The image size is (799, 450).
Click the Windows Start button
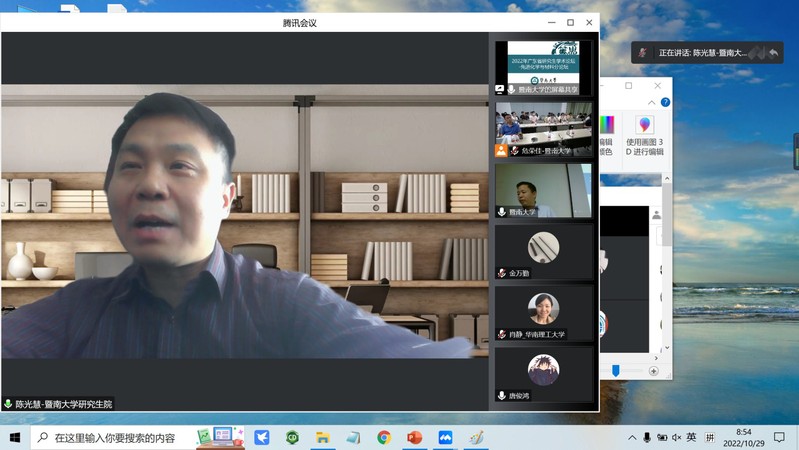15,438
